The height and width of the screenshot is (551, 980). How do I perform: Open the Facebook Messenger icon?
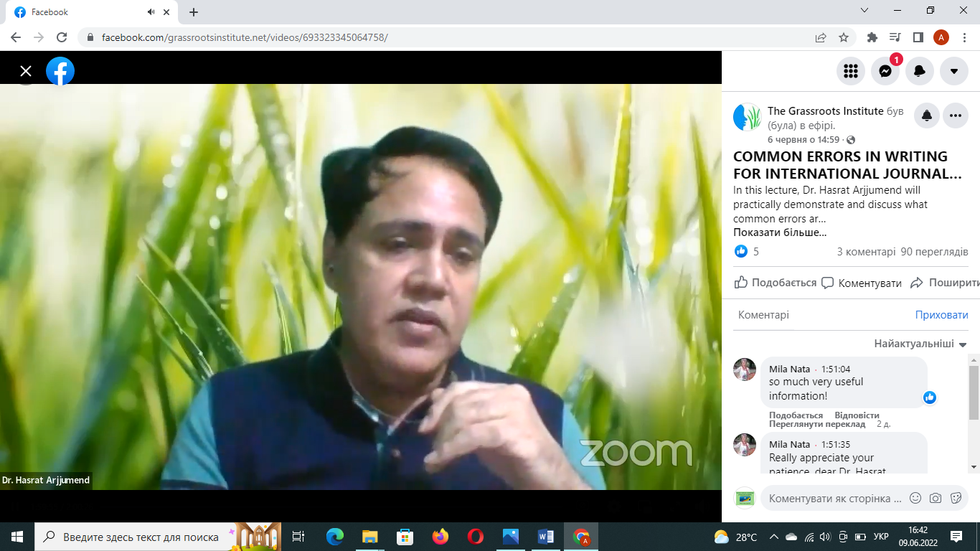tap(885, 71)
